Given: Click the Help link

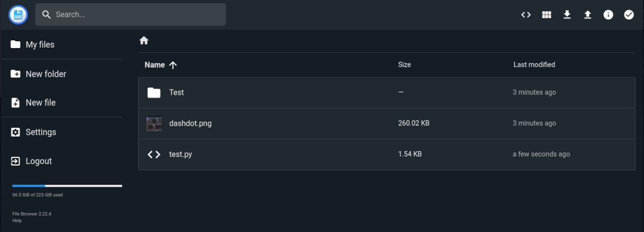Looking at the screenshot, I should pyautogui.click(x=17, y=220).
